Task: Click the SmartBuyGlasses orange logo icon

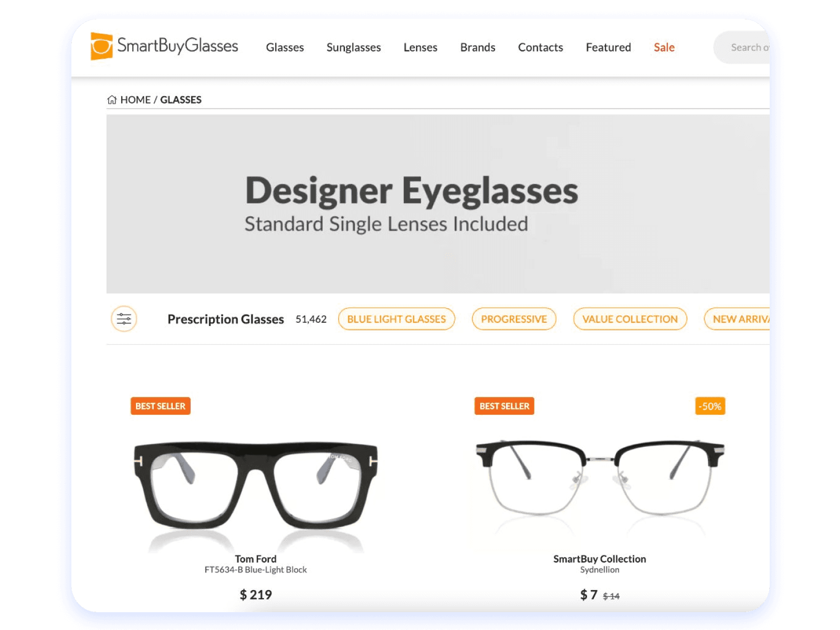Action: (x=101, y=46)
